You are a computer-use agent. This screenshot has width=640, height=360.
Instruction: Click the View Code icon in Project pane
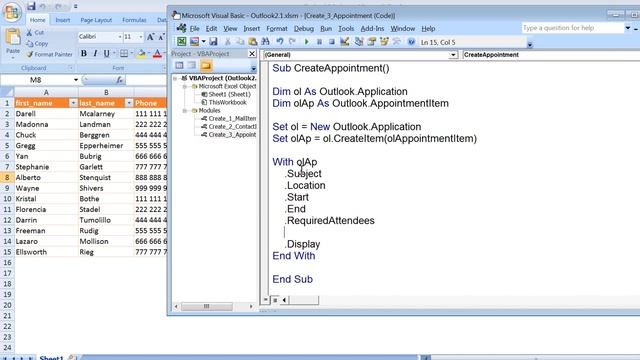pos(179,65)
